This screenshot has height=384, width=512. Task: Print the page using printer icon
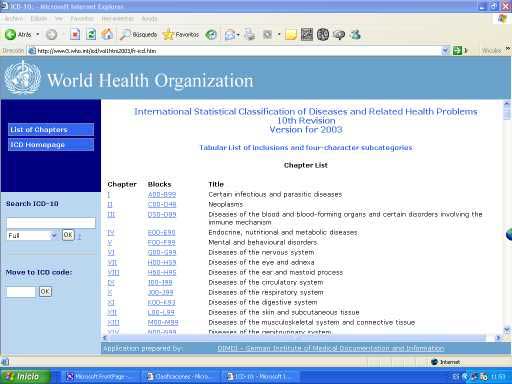(x=250, y=34)
